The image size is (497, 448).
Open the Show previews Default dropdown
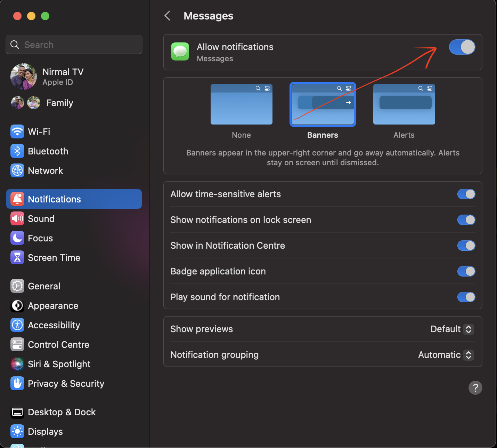pyautogui.click(x=452, y=329)
